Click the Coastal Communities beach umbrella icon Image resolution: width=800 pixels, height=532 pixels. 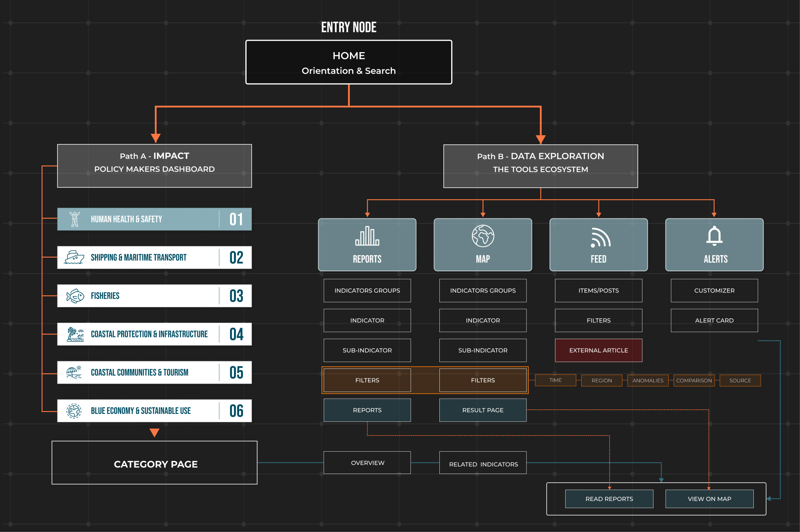point(74,372)
